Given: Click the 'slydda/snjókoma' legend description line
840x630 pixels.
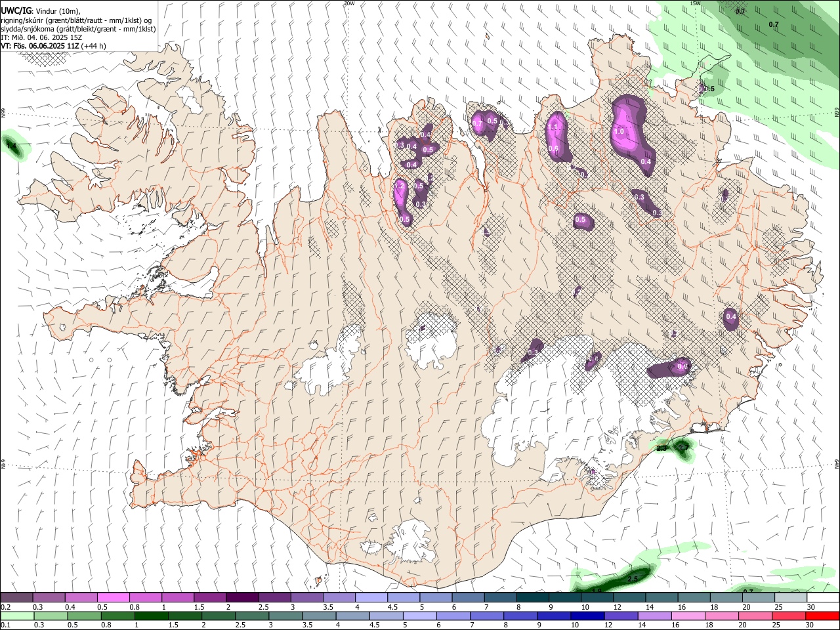Looking at the screenshot, I should pos(79,29).
